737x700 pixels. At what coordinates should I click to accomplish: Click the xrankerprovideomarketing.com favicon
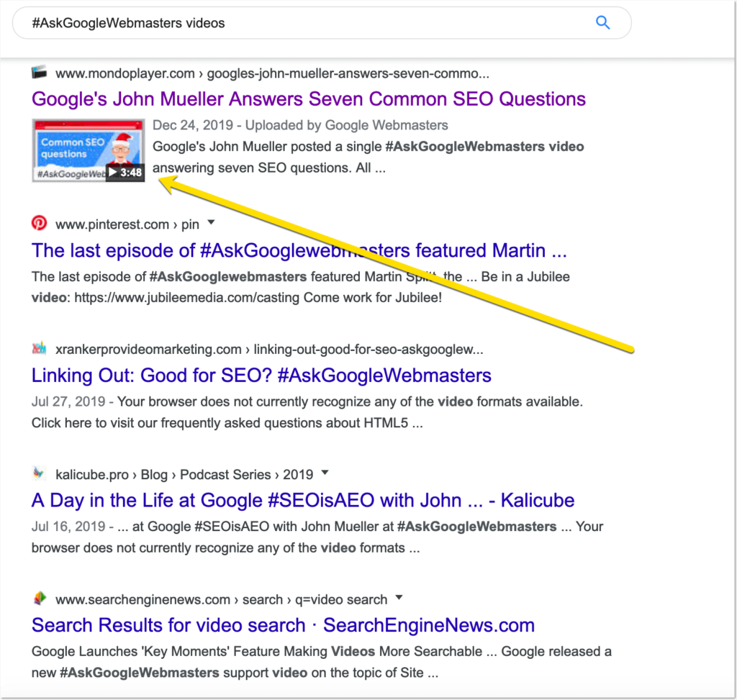click(x=40, y=348)
